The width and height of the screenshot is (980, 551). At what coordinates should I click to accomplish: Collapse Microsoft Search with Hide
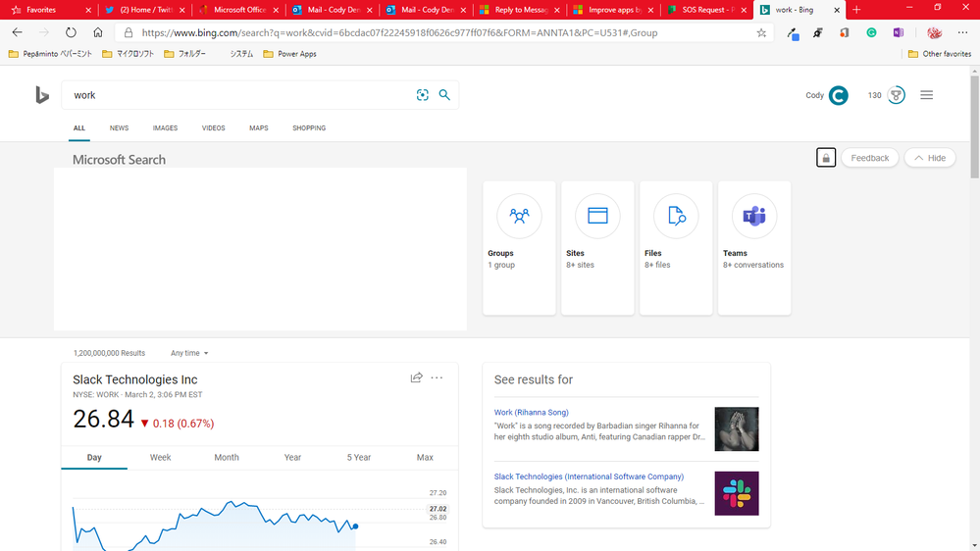(x=930, y=158)
